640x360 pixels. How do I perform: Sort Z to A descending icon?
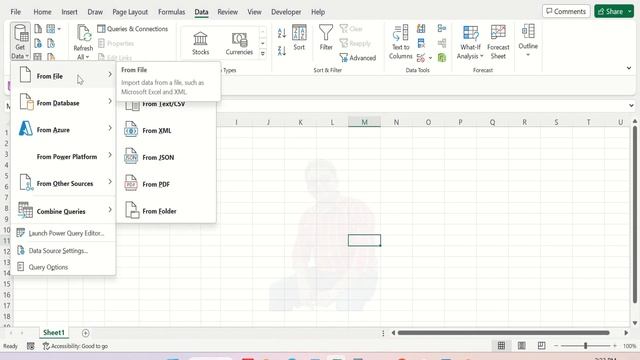(282, 51)
